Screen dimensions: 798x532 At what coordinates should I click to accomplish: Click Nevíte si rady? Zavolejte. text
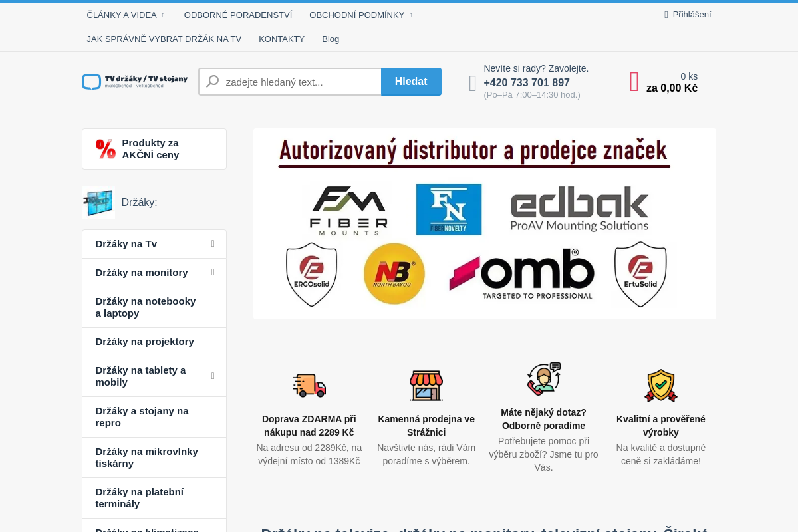pyautogui.click(x=536, y=68)
